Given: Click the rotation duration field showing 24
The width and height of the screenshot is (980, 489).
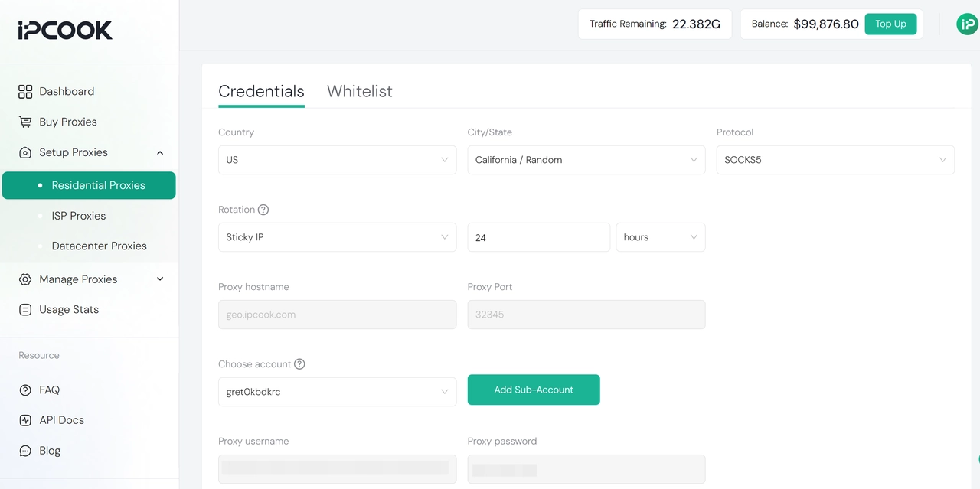Looking at the screenshot, I should (x=538, y=237).
